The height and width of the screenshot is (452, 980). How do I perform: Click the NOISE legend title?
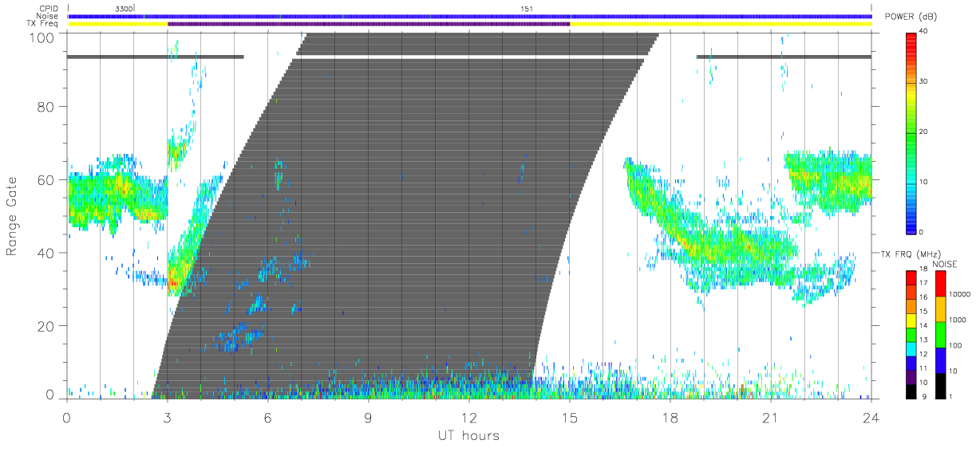click(945, 264)
